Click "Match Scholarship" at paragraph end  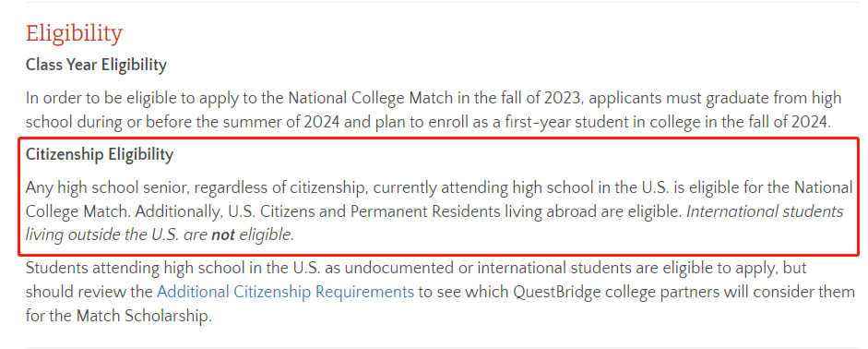coord(143,318)
